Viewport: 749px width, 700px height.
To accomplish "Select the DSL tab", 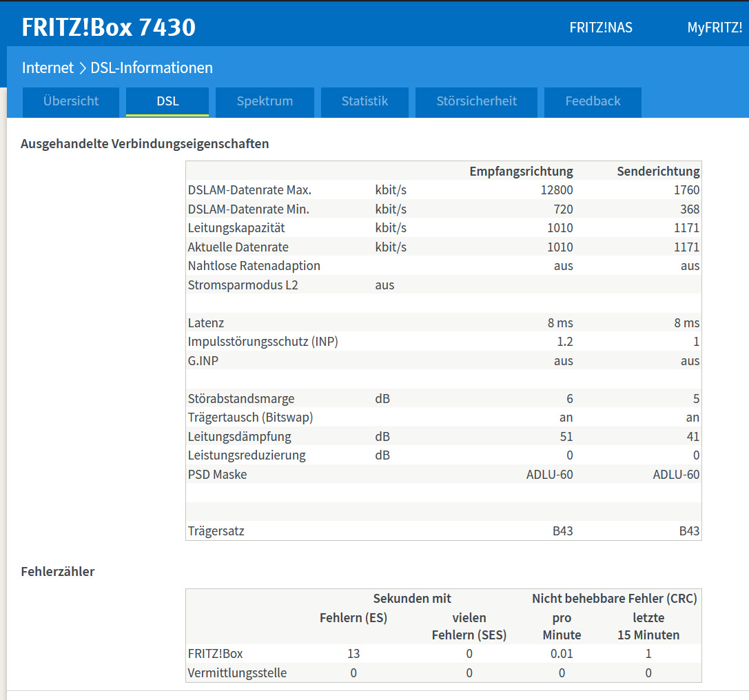I will tap(167, 101).
